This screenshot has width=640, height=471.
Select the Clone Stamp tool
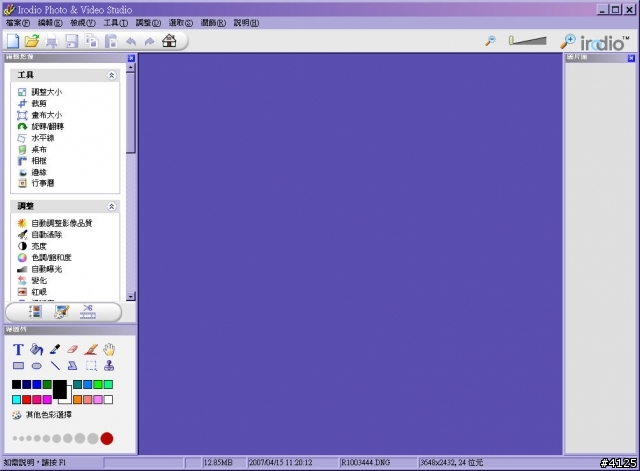tap(109, 365)
